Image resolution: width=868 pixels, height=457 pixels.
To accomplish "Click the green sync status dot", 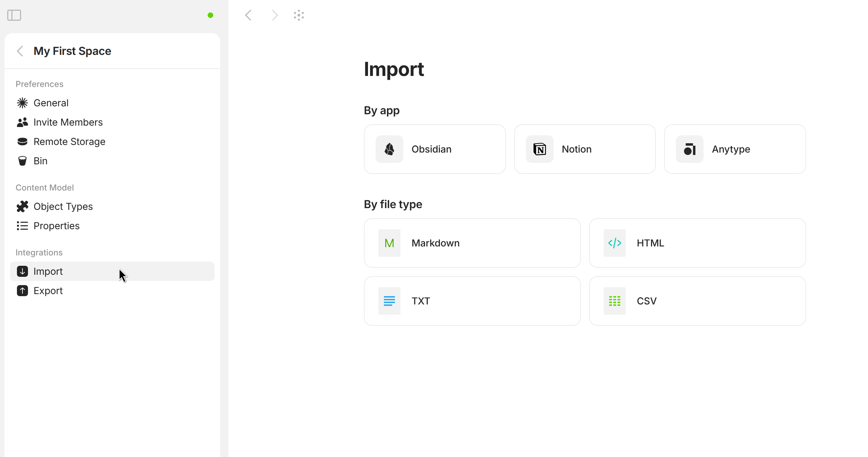I will [x=210, y=15].
